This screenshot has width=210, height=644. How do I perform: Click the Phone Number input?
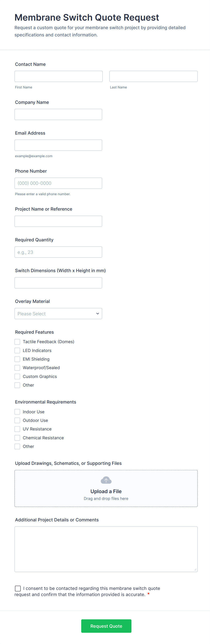(x=58, y=183)
